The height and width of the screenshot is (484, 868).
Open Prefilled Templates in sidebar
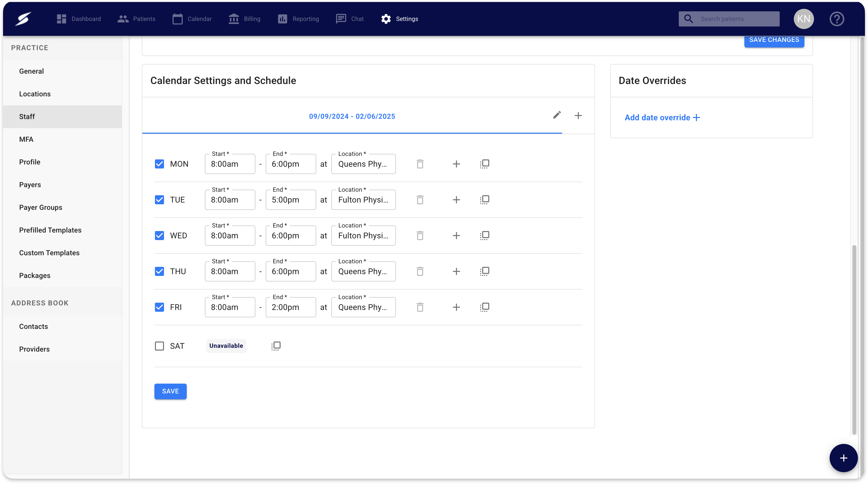tap(62, 230)
